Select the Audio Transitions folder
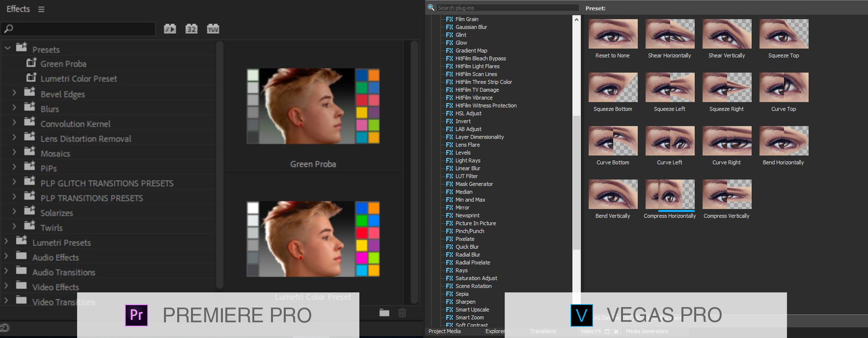The width and height of the screenshot is (868, 338). pyautogui.click(x=64, y=272)
